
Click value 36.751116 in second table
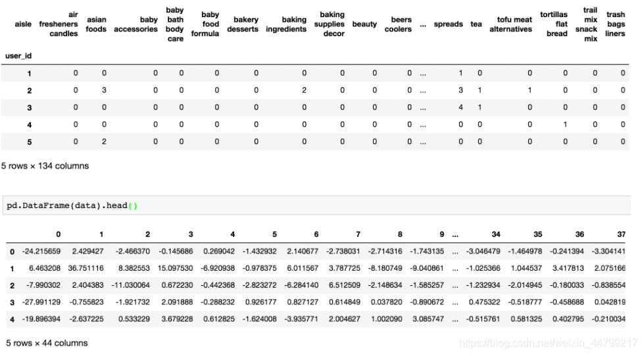(86, 268)
